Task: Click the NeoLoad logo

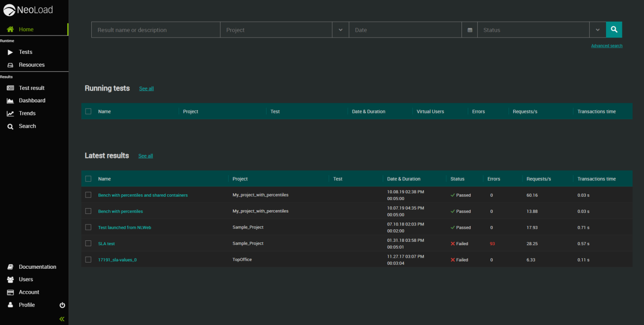Action: tap(28, 10)
